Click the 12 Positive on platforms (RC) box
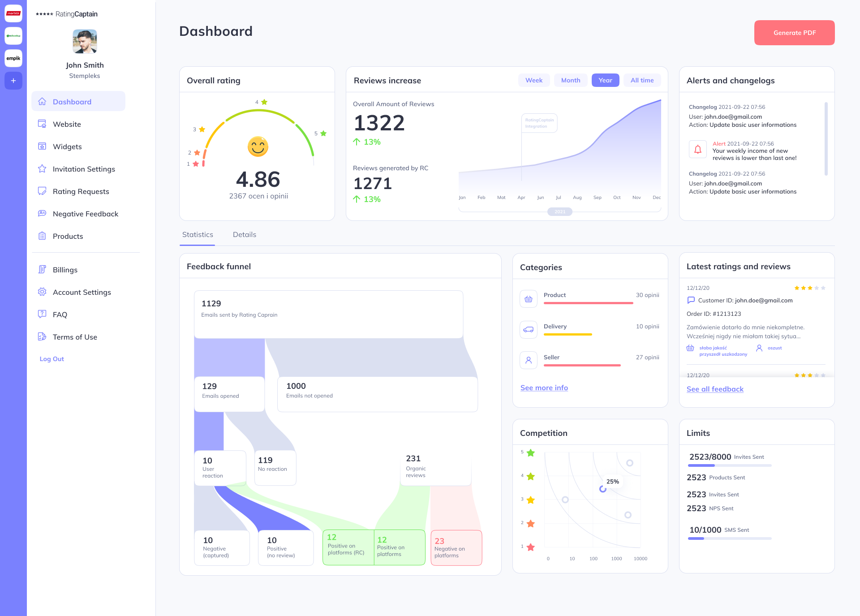Image resolution: width=860 pixels, height=616 pixels. [x=348, y=547]
